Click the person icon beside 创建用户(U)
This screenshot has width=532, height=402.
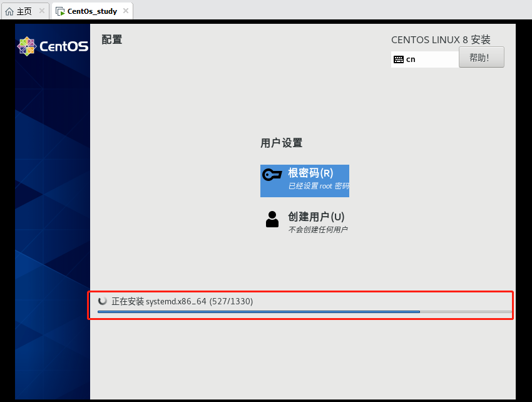coord(272,219)
